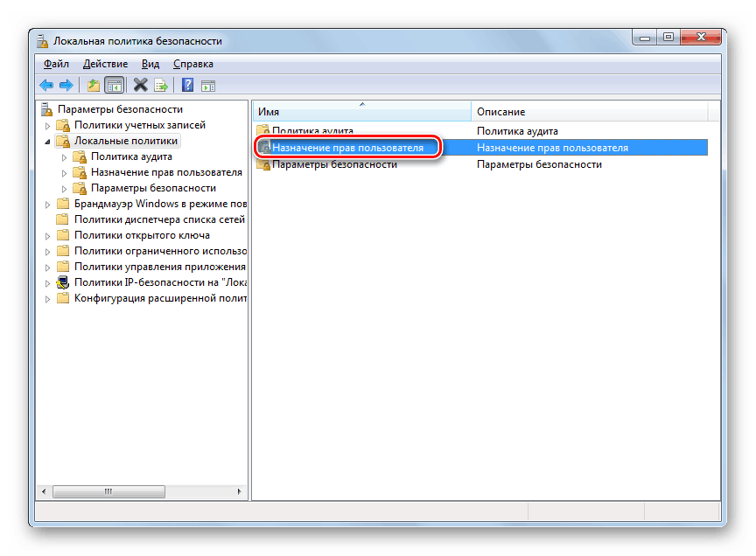Select Политики учетных записей tree label
Viewport: 756px width, 556px height.
(140, 125)
